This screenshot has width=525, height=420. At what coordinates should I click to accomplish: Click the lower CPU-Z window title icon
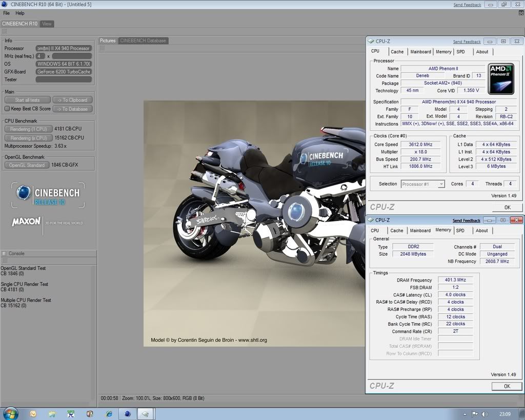pyautogui.click(x=370, y=220)
